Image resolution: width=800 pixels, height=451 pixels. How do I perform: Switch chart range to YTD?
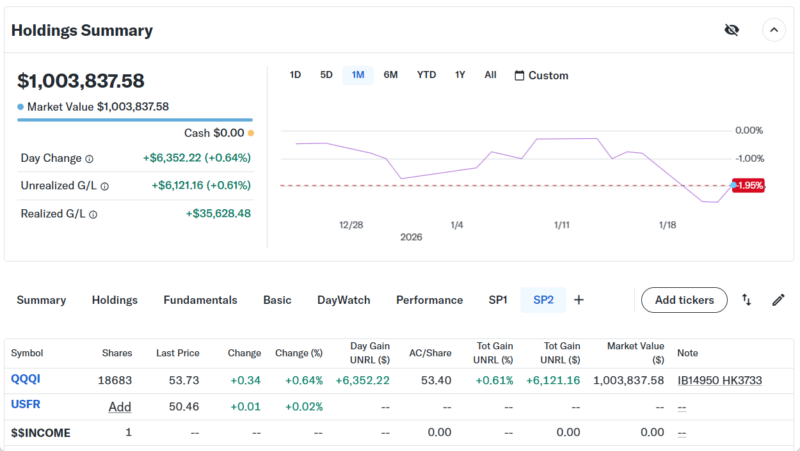pyautogui.click(x=426, y=75)
